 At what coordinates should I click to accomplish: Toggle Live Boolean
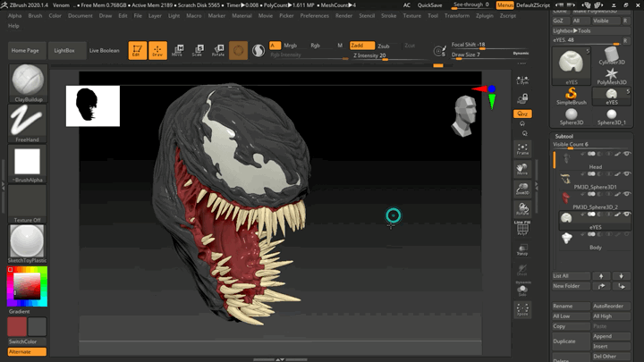click(x=105, y=50)
